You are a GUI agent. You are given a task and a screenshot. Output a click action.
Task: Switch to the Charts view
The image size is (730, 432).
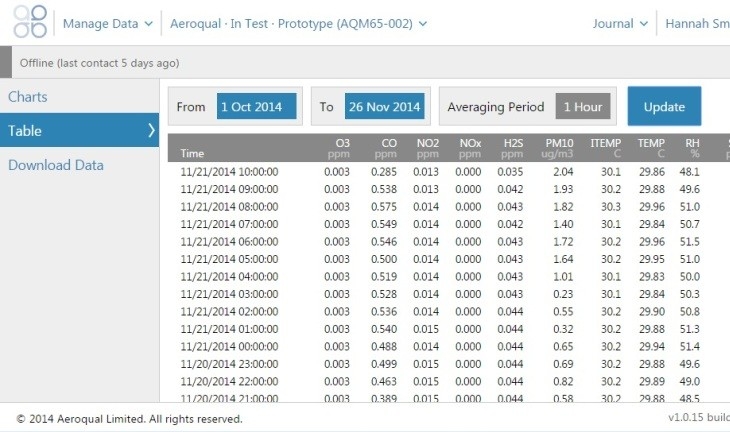(28, 97)
